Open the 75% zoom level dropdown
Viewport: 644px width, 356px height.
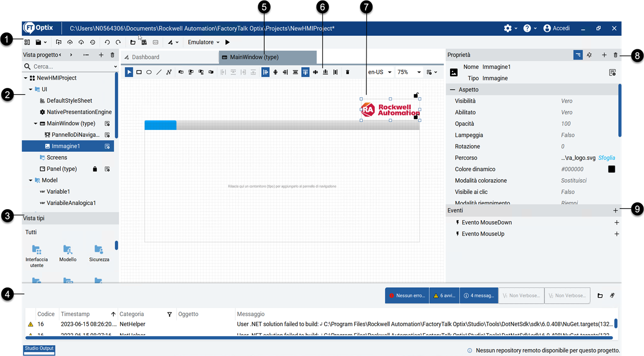(409, 72)
